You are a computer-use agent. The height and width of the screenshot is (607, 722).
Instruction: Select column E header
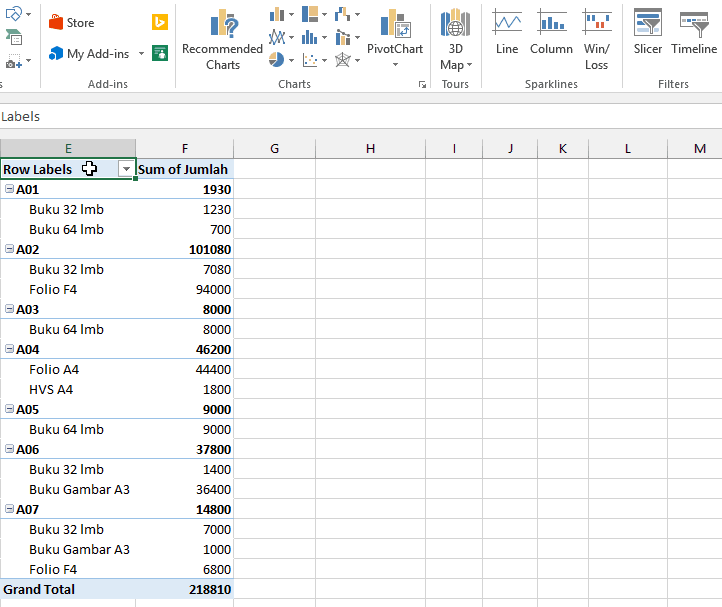tap(68, 148)
